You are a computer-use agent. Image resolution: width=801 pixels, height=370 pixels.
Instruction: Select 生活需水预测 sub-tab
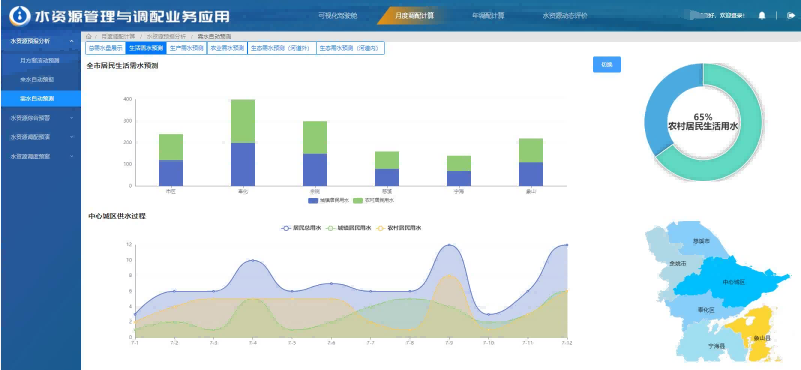tap(146, 48)
